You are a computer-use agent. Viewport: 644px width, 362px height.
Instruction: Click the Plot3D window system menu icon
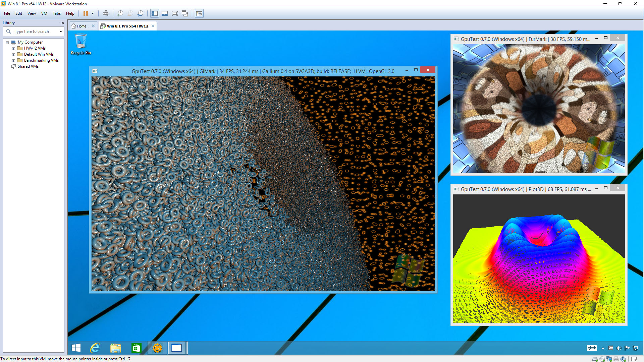click(x=456, y=189)
